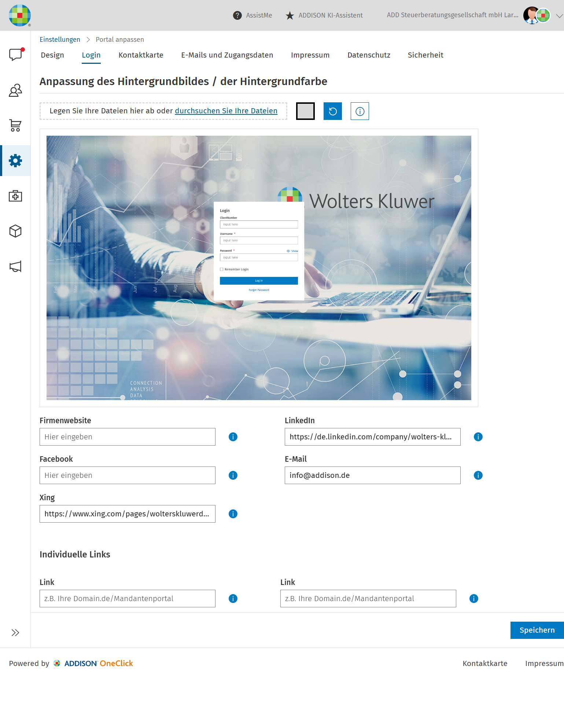Open the Sicherheit tab
Image resolution: width=564 pixels, height=728 pixels.
click(425, 55)
